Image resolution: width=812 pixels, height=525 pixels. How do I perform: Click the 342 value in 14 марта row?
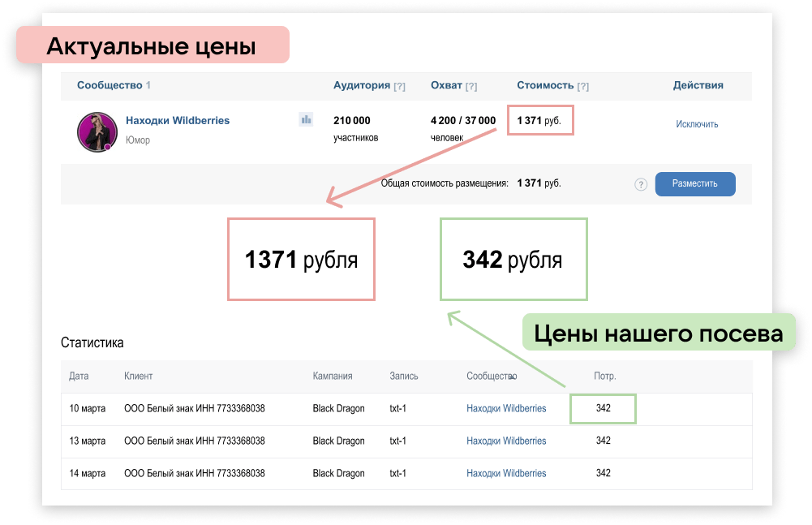pos(604,472)
